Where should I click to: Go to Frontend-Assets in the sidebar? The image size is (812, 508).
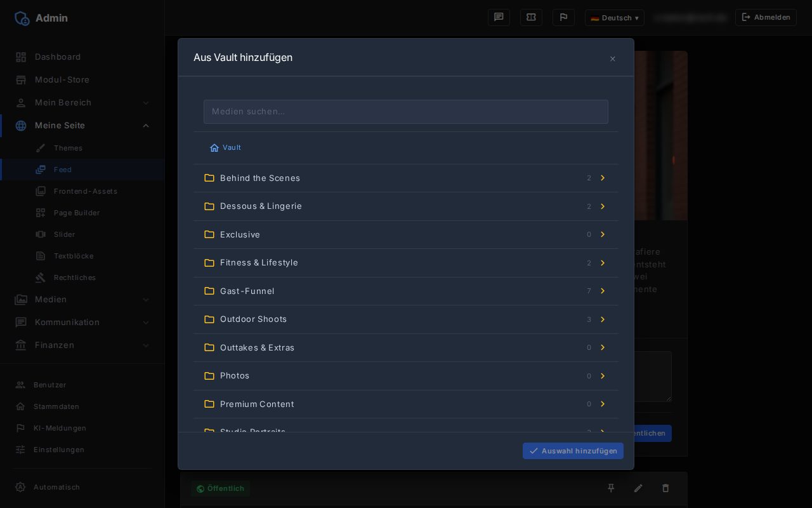click(x=82, y=191)
